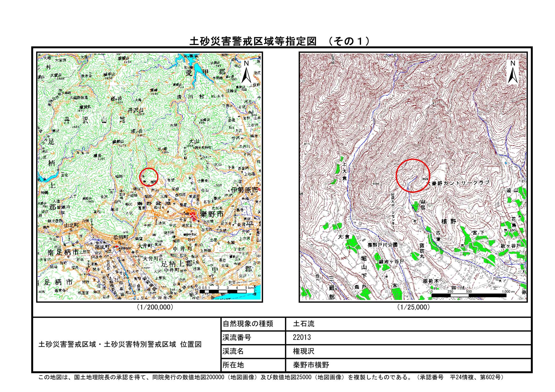Select the (1/200,000) scale caption
The width and height of the screenshot is (555, 392).
coord(155,307)
